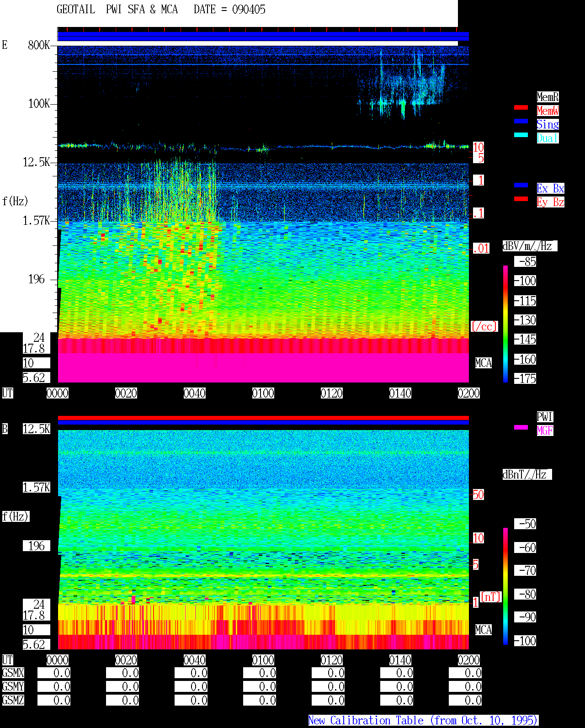Click the red [nT] unit label
The height and width of the screenshot is (728, 585).
[x=491, y=597]
